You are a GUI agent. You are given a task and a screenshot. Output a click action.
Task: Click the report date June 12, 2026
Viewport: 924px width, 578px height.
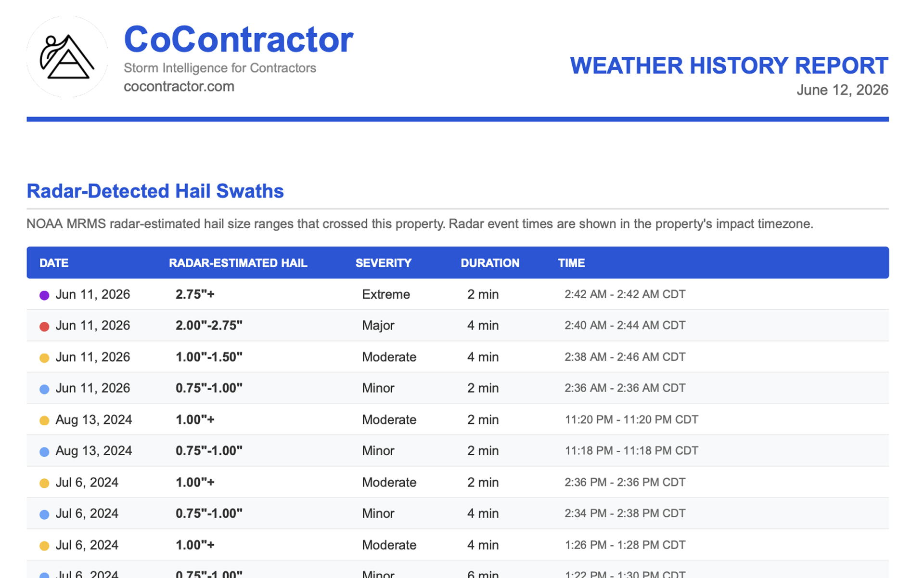pos(842,90)
